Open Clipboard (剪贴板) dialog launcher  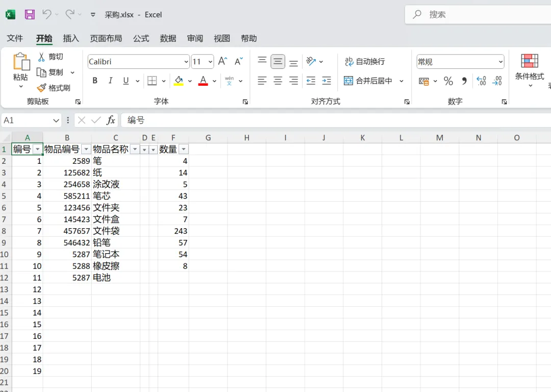click(x=78, y=102)
